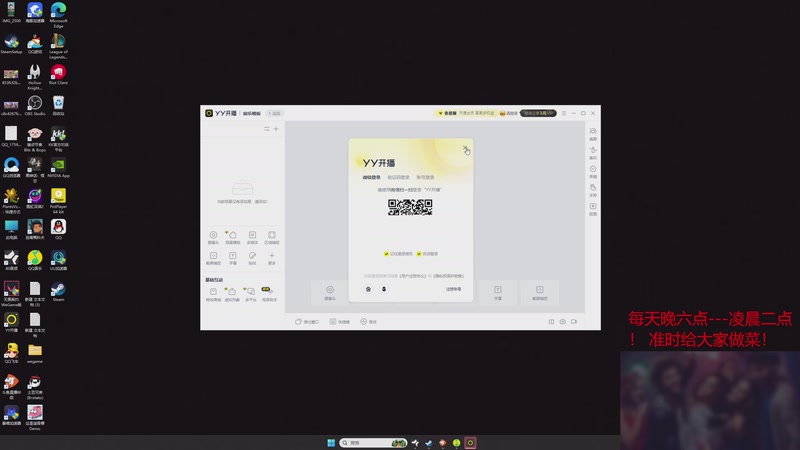Open the scene list sort icon

[x=267, y=129]
